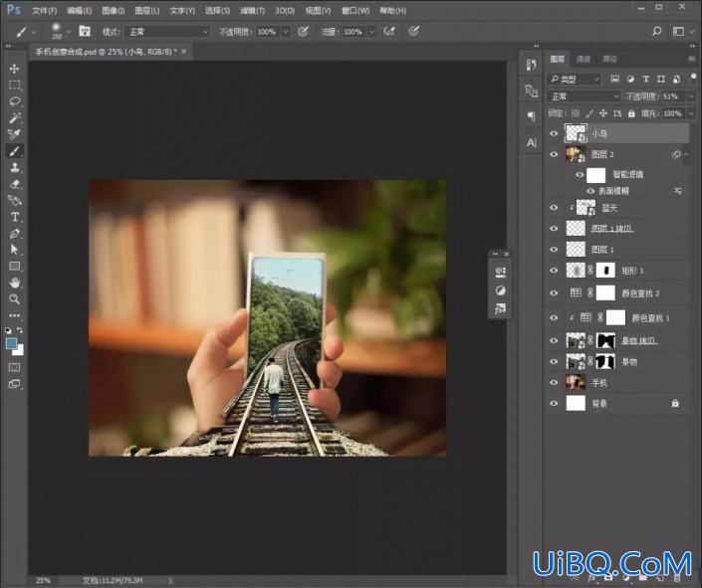Image resolution: width=702 pixels, height=588 pixels.
Task: Lock layer position icon
Action: coord(603,113)
